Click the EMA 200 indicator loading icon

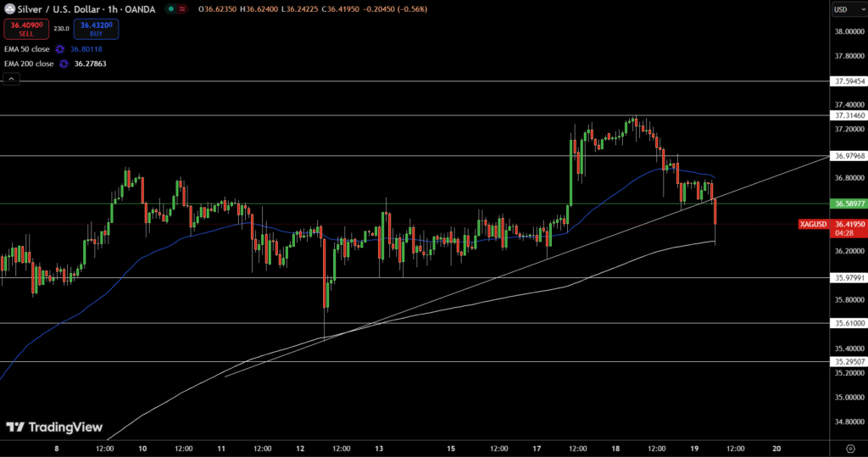click(64, 64)
